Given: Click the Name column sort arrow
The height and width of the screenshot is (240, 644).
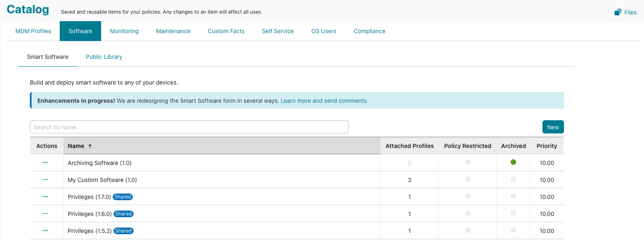Looking at the screenshot, I should tap(90, 146).
